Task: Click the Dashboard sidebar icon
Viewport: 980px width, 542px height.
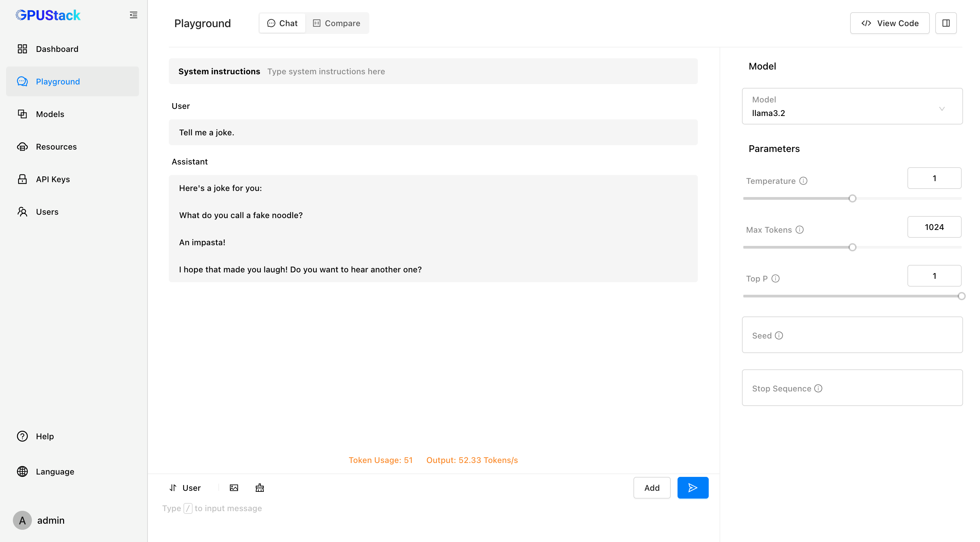Action: point(22,48)
